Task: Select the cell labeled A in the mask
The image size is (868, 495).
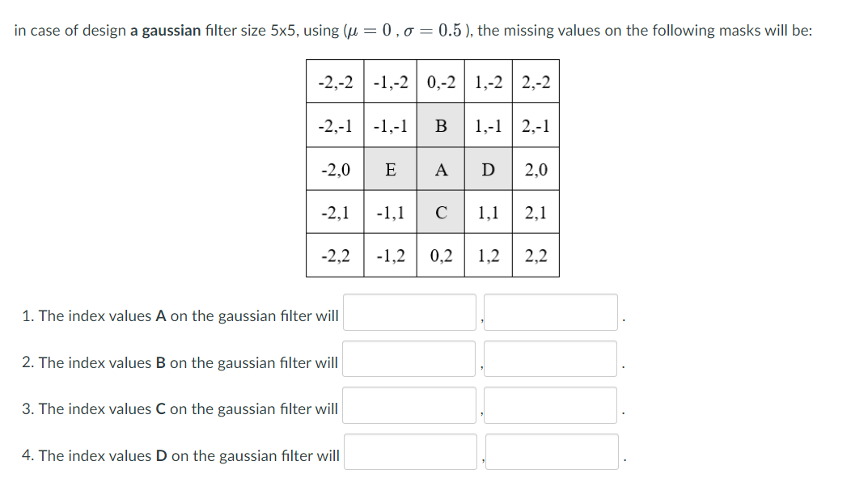Action: pos(441,169)
